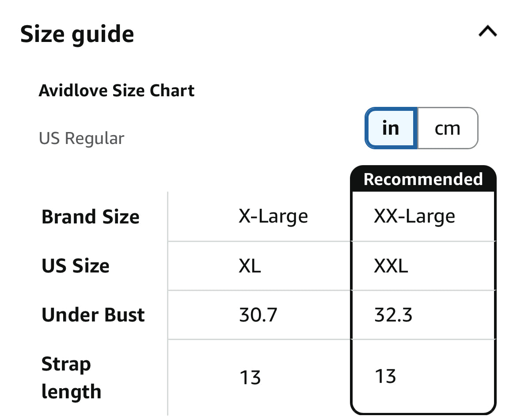Click the Recommended badge header
517x420 pixels.
423,178
